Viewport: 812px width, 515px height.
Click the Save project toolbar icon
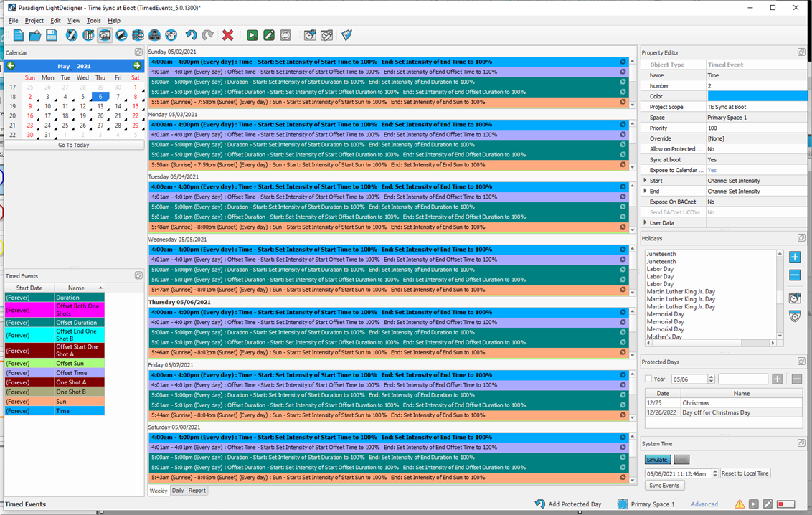52,35
